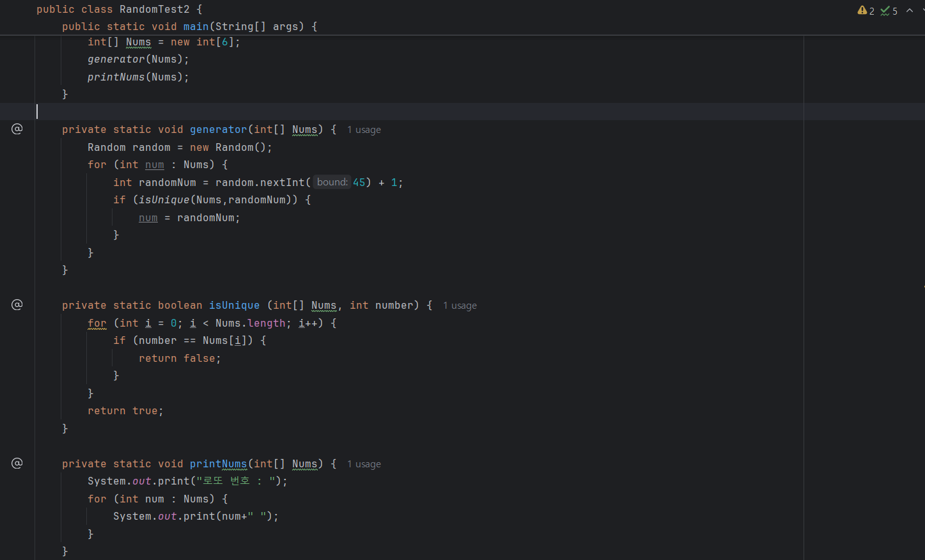925x560 pixels.
Task: Click the gutter icon beside isUnique method
Action: click(x=17, y=305)
